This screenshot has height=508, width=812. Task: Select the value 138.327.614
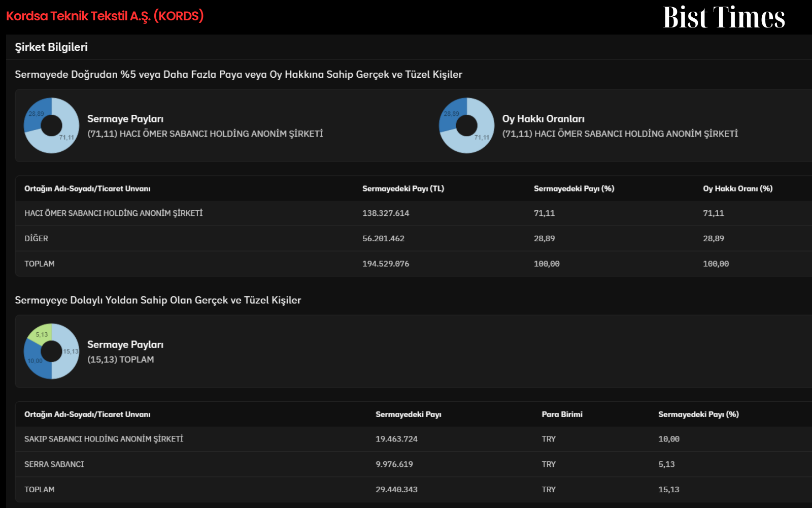[x=386, y=213]
